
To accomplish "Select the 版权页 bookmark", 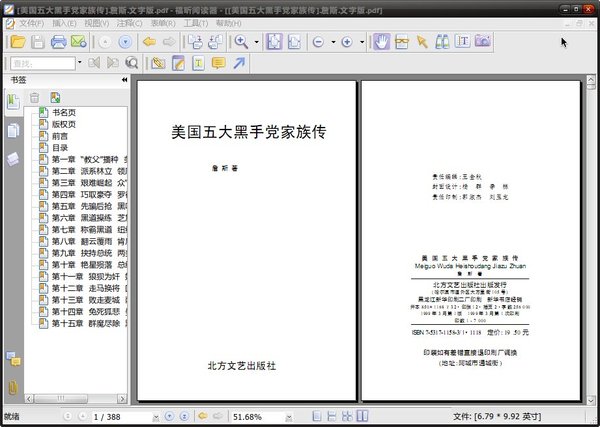I will point(64,124).
